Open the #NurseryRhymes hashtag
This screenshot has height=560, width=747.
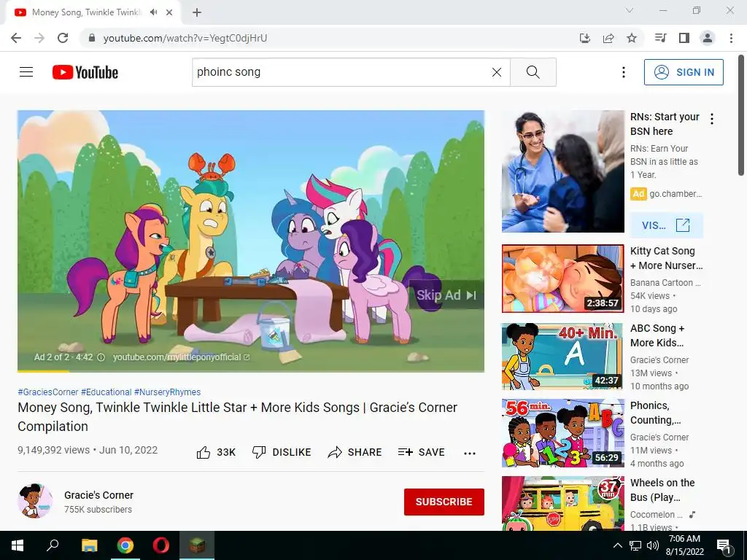[x=167, y=392]
